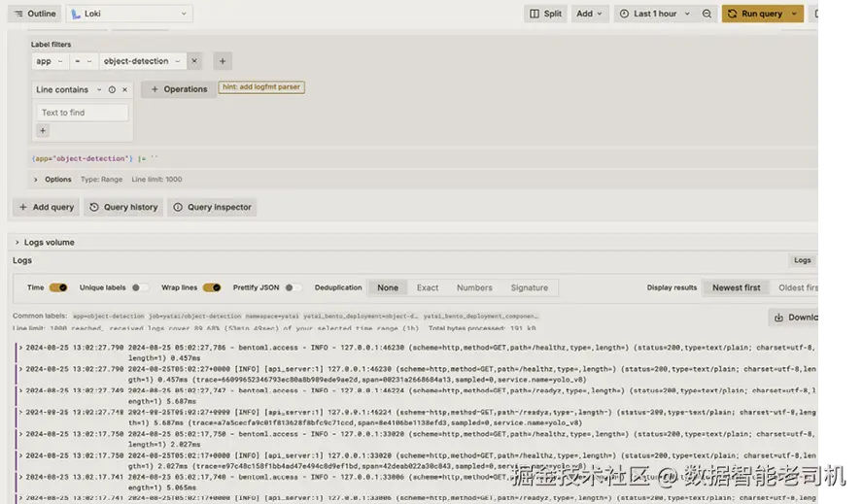Expand the query Options section
The image size is (862, 504).
[52, 180]
